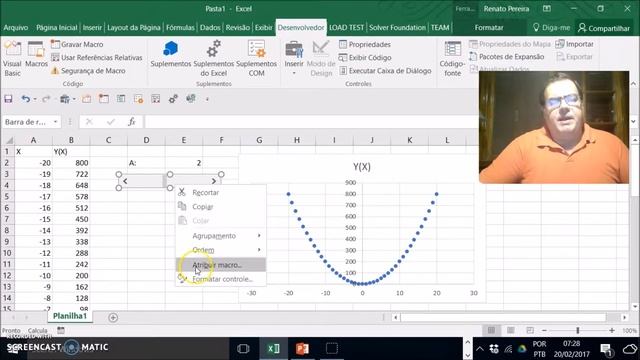Expand the Ordem submenu
The height and width of the screenshot is (360, 640).
tap(221, 250)
